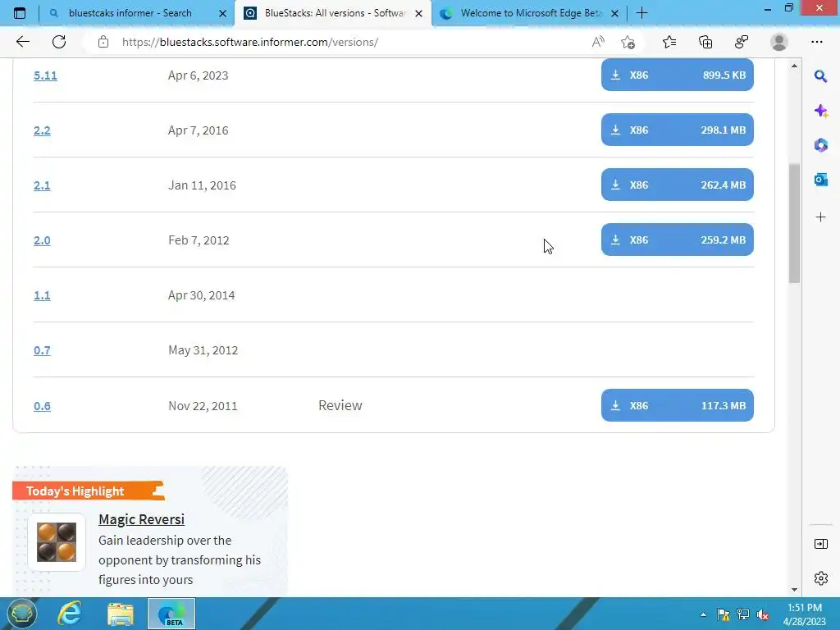The image size is (840, 630).
Task: Click date text Apr 30, 2014
Action: [x=202, y=295]
